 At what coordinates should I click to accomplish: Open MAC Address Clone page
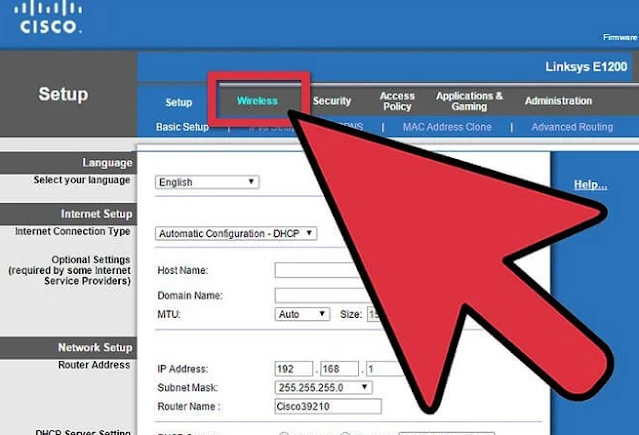point(447,127)
